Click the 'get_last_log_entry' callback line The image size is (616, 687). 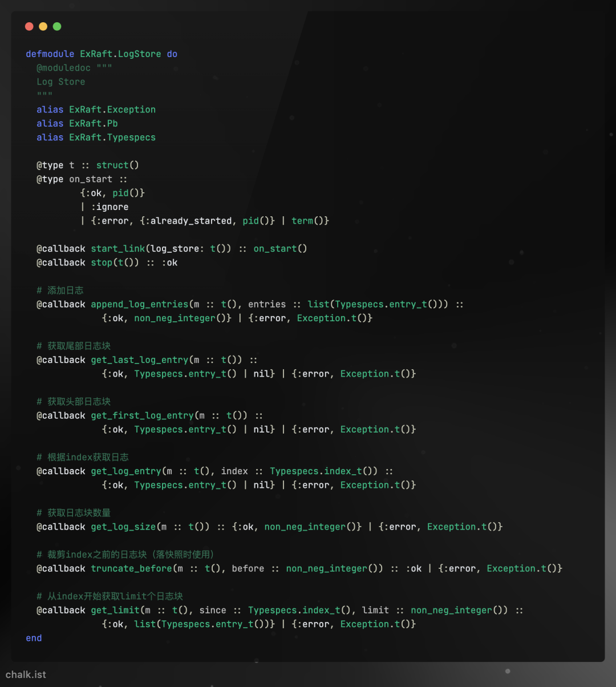tap(147, 360)
